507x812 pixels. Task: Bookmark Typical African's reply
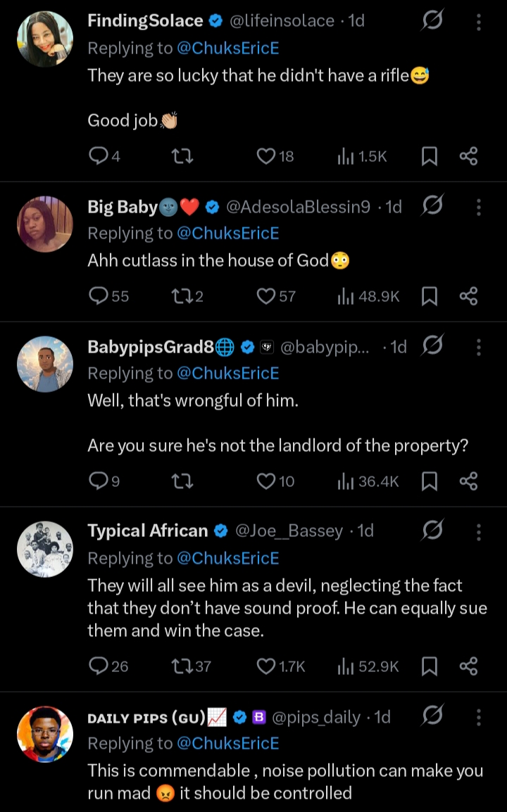pyautogui.click(x=429, y=666)
